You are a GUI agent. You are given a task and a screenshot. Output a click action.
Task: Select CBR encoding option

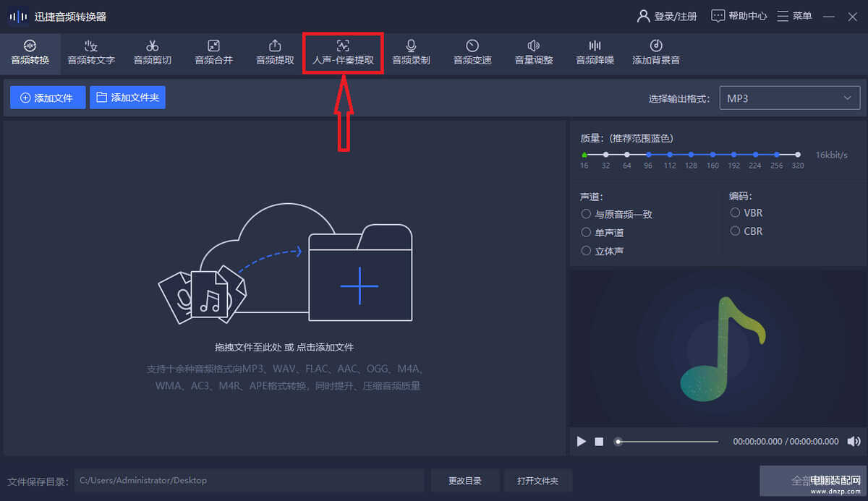click(x=746, y=231)
